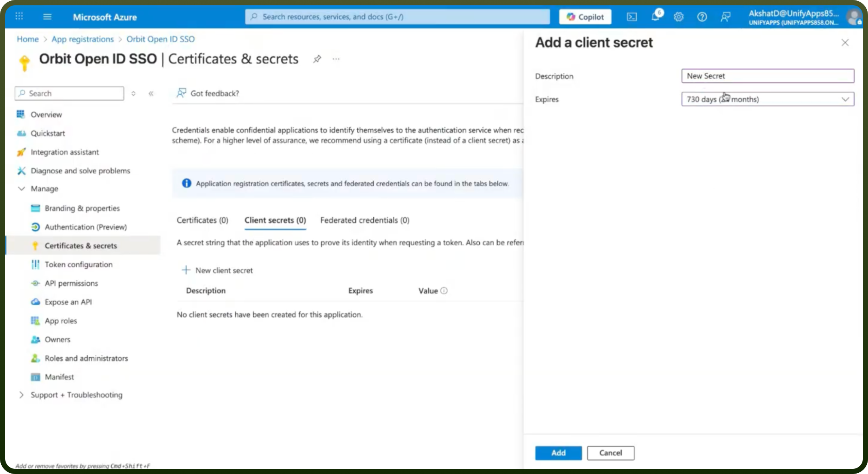Open Branding & properties
Viewport: 868px width, 474px height.
click(x=82, y=208)
